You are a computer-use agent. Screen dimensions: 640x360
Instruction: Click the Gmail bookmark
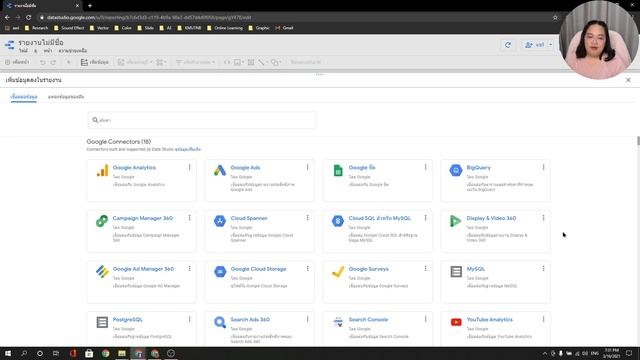(x=284, y=28)
